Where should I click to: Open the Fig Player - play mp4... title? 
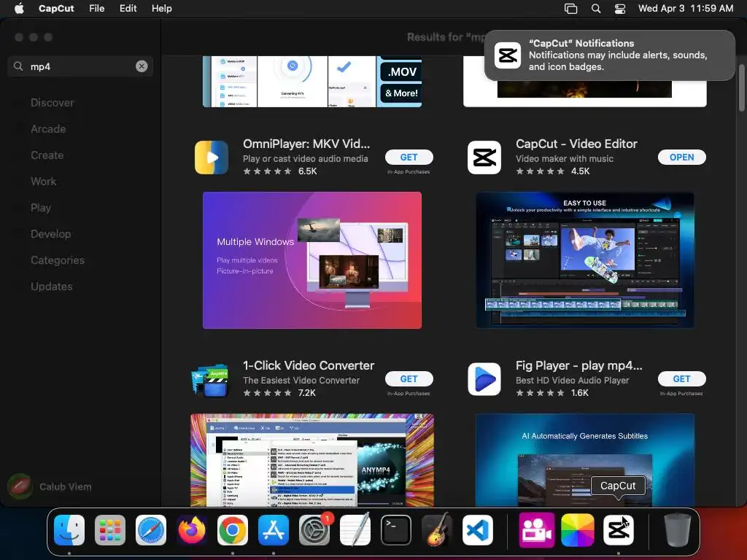tap(578, 366)
